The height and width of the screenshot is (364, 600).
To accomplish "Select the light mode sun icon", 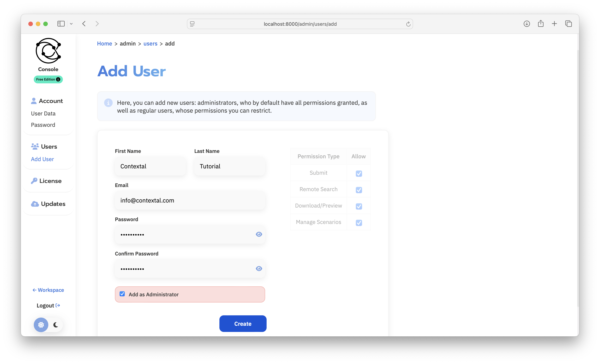I will coord(41,325).
